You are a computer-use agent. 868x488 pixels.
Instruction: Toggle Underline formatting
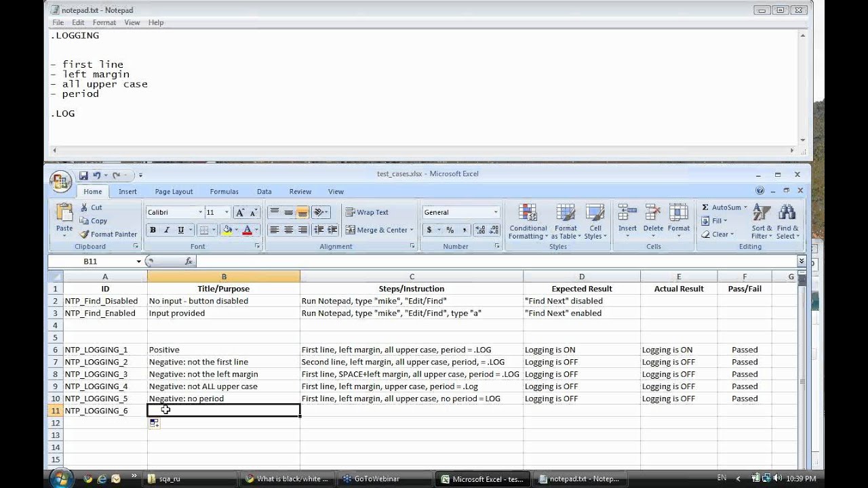(180, 230)
